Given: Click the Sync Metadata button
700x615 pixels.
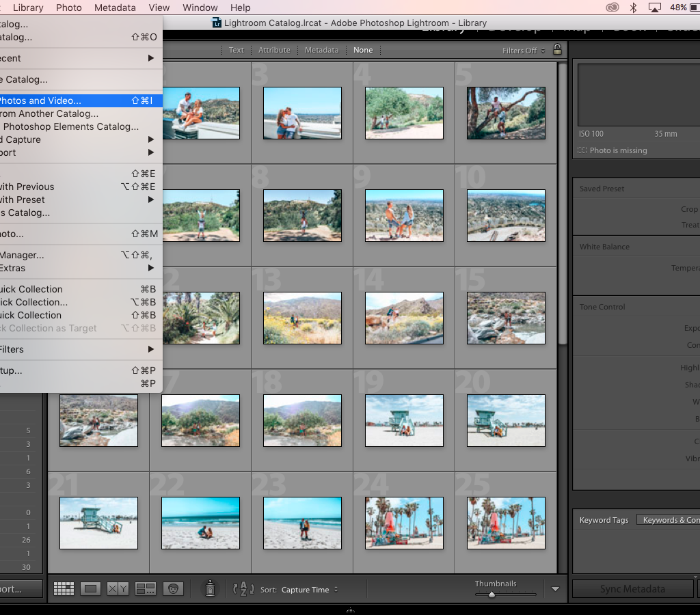Looking at the screenshot, I should coord(632,589).
